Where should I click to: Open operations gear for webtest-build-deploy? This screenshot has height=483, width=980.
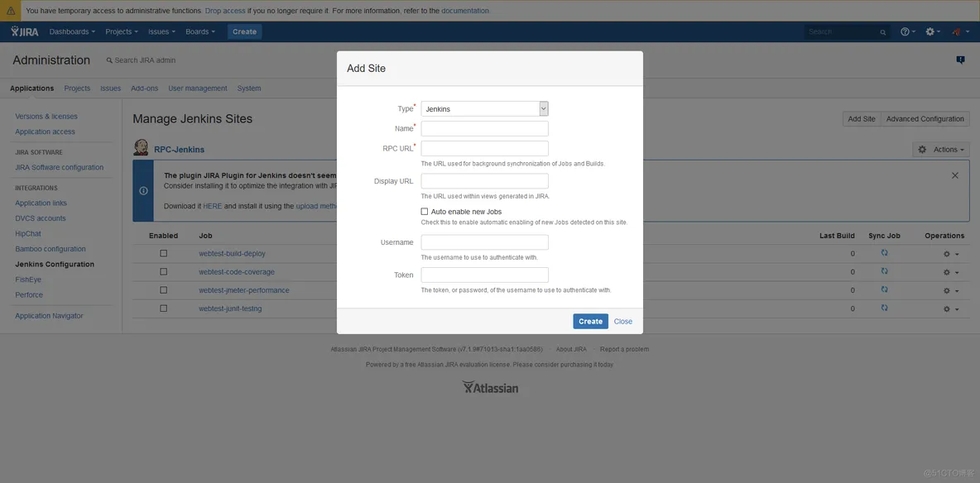click(951, 254)
